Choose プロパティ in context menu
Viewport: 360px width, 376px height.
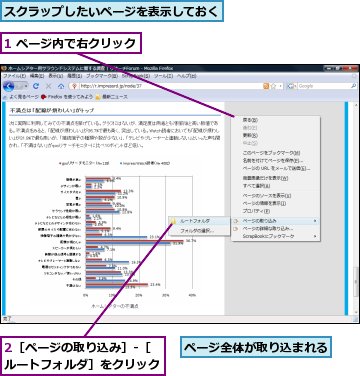[x=275, y=211]
